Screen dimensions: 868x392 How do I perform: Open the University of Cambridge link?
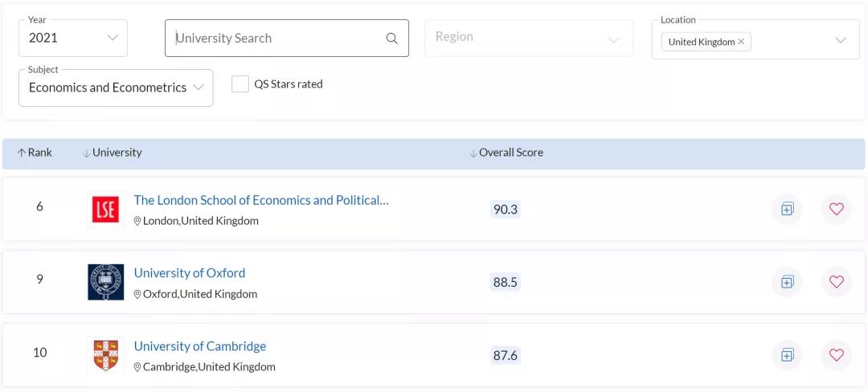coord(200,346)
